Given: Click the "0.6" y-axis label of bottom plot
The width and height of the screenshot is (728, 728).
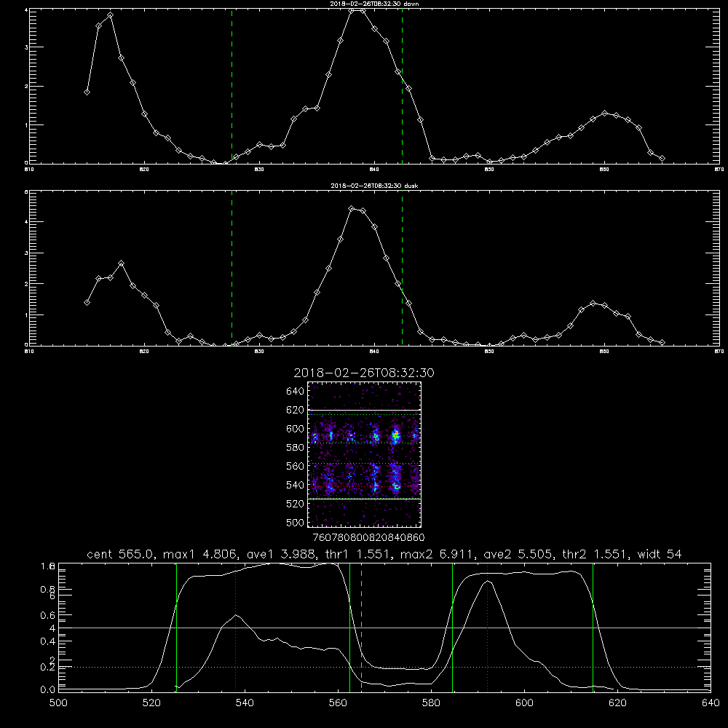Looking at the screenshot, I should pyautogui.click(x=48, y=615).
